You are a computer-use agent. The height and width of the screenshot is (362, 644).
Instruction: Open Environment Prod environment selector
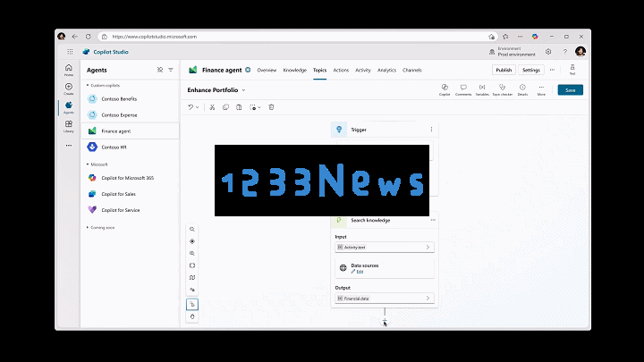click(x=513, y=52)
